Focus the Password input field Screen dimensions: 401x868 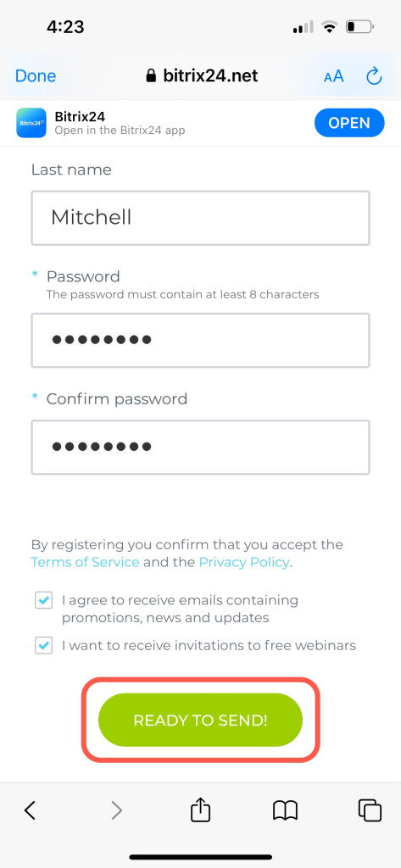[200, 340]
